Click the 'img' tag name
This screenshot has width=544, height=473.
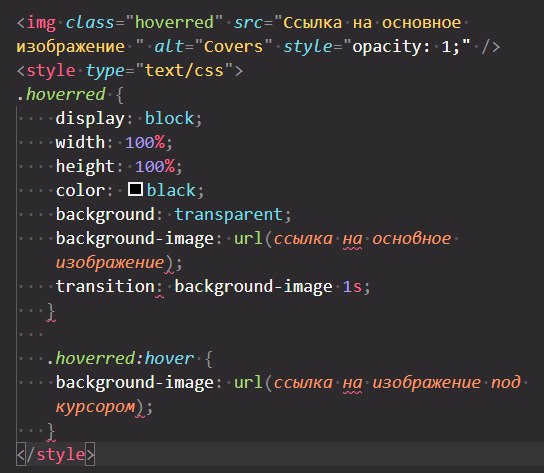pyautogui.click(x=41, y=23)
